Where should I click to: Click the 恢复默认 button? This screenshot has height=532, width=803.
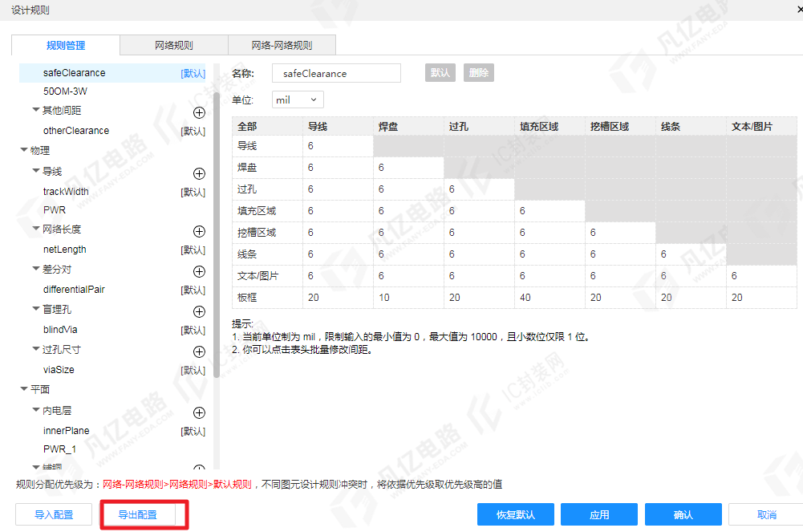tap(516, 514)
